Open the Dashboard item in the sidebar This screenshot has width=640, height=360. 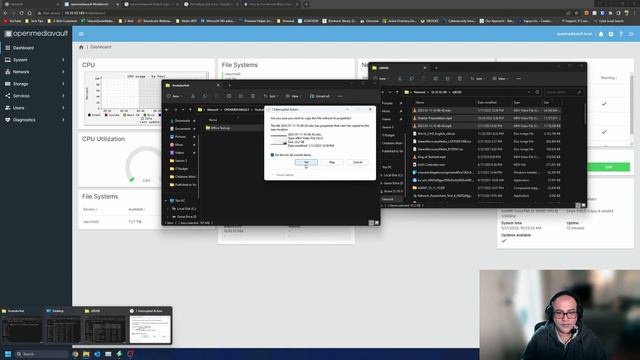point(36,48)
